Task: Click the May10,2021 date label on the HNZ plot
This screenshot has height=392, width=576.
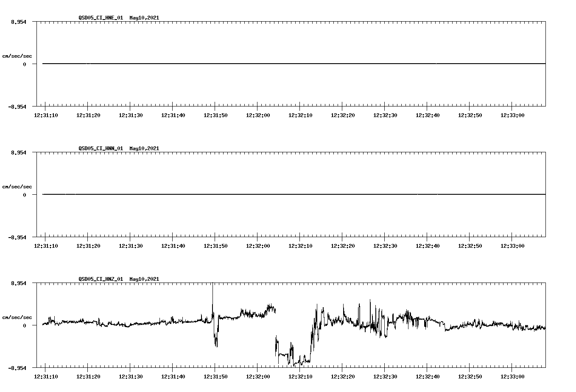Action: coord(144,279)
